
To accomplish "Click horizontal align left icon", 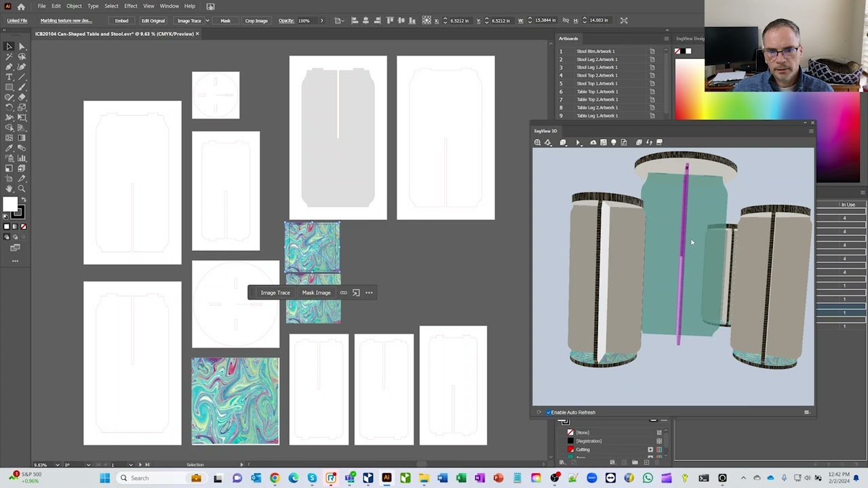I will point(355,20).
